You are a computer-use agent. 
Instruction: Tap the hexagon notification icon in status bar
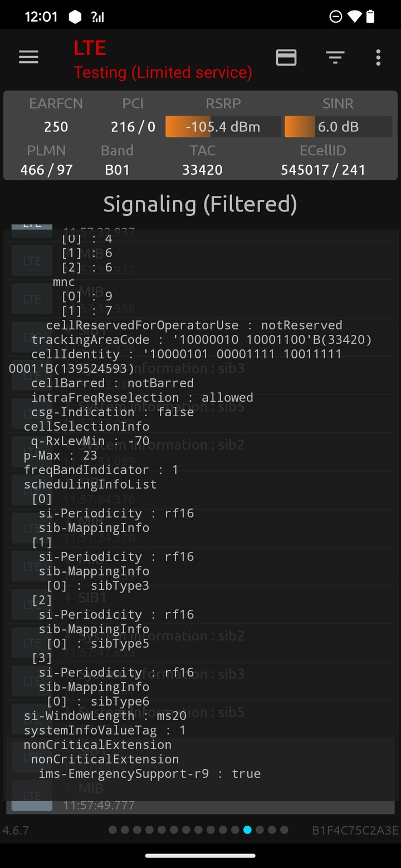(x=75, y=17)
